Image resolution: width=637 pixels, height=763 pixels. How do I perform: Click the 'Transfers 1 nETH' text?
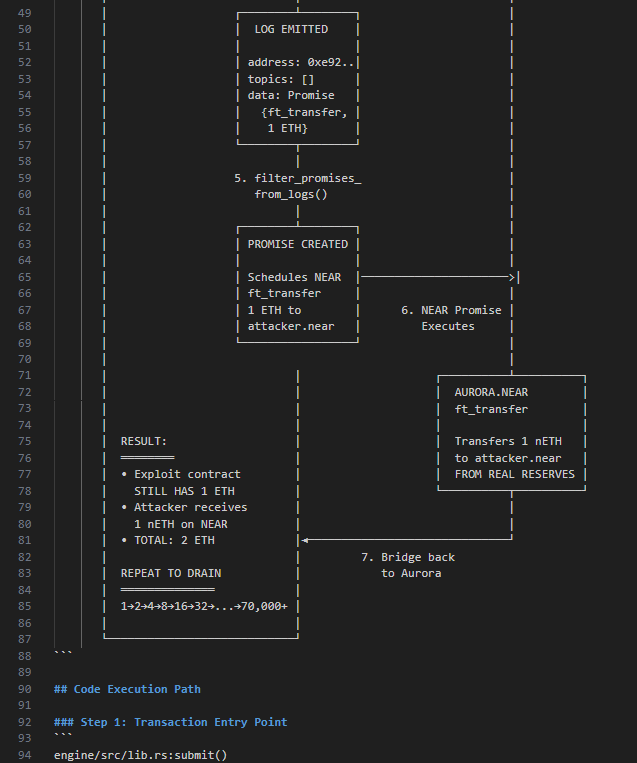tap(508, 441)
